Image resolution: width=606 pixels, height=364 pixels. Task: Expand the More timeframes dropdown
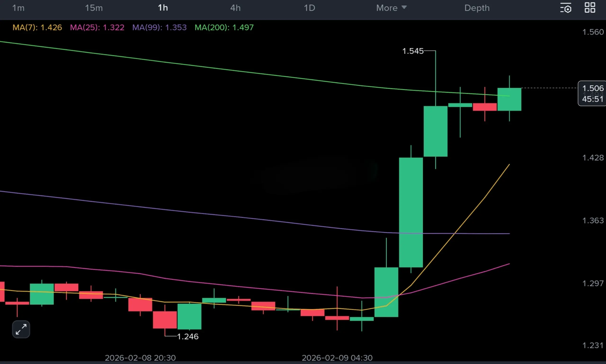pyautogui.click(x=391, y=8)
